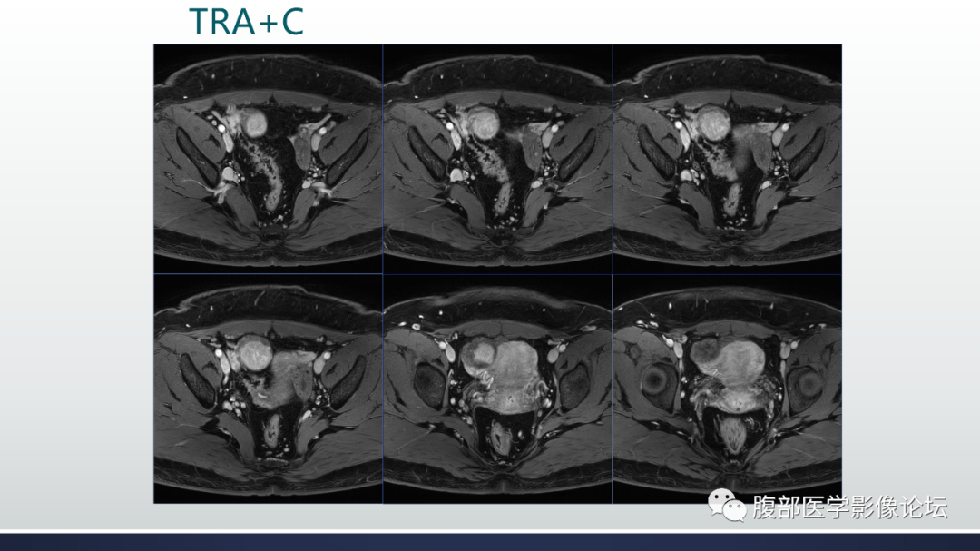Select the bottom-left MRI slice
The height and width of the screenshot is (551, 980).
point(268,389)
